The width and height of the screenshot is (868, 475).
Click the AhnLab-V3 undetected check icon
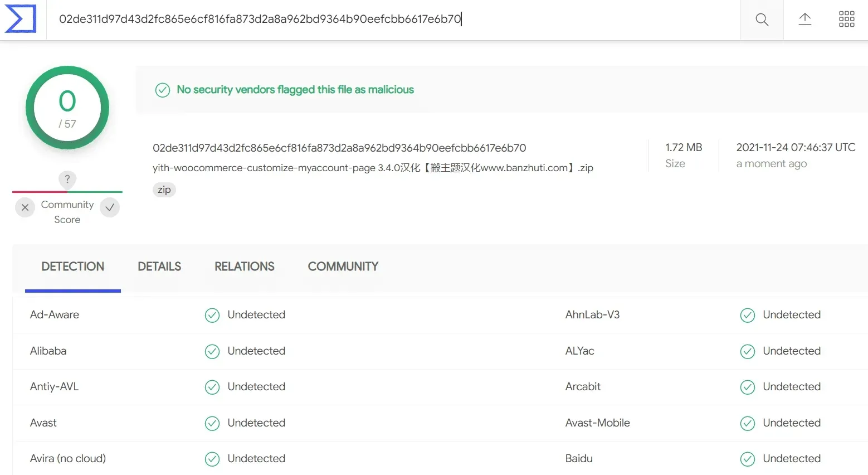click(x=748, y=315)
